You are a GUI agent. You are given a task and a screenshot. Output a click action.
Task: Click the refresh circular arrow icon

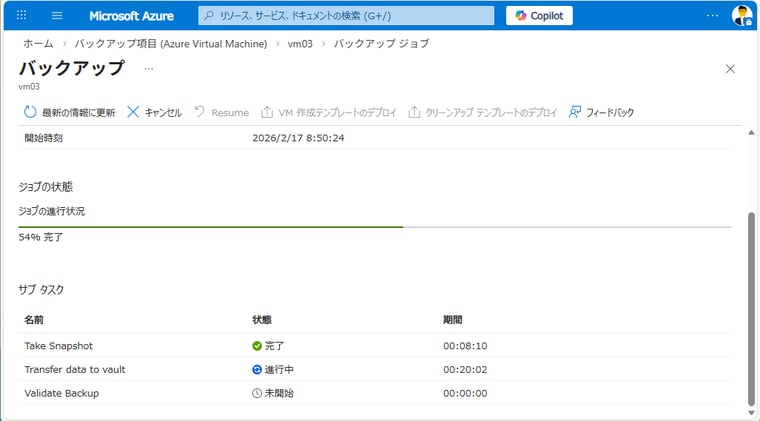click(30, 112)
